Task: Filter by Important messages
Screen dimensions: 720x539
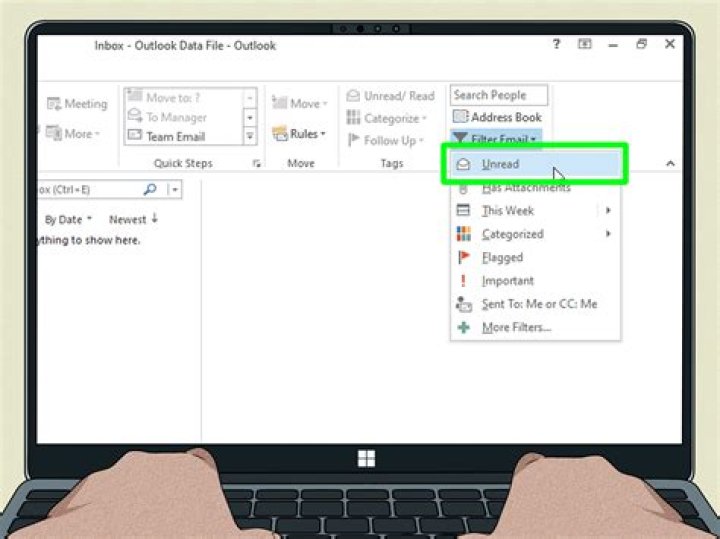Action: tap(535, 281)
